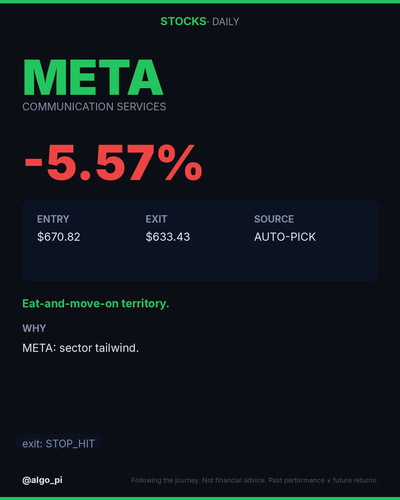The height and width of the screenshot is (500, 400).
Task: Click the META: sector tailwind text
Action: tap(80, 348)
